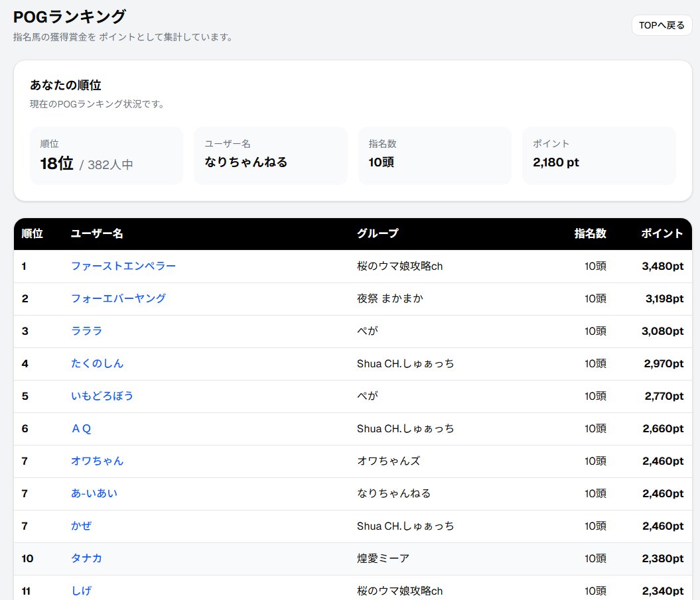Open しげ user link
Viewport: 700px width, 600px height.
pyautogui.click(x=81, y=591)
